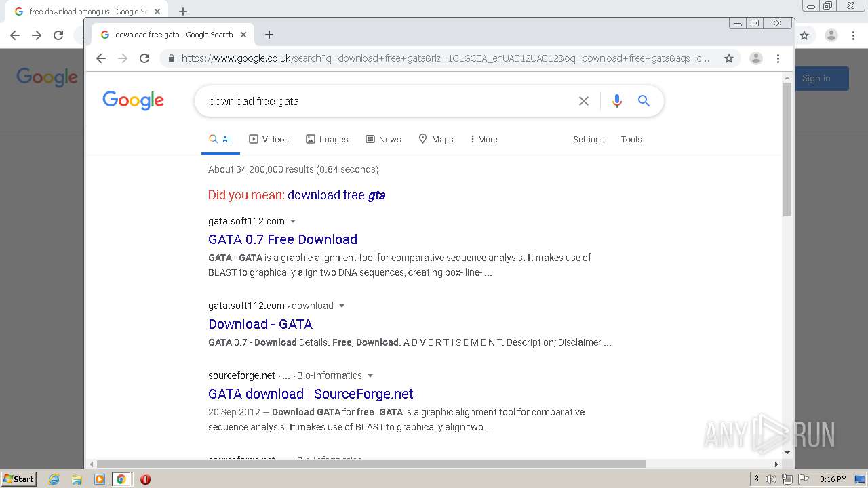Reload page in background Chrome window
868x488 pixels.
point(58,35)
